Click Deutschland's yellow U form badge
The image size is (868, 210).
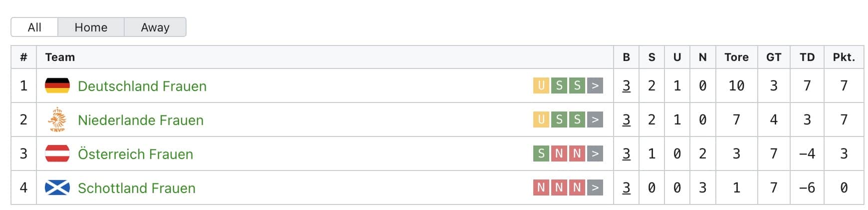point(541,85)
